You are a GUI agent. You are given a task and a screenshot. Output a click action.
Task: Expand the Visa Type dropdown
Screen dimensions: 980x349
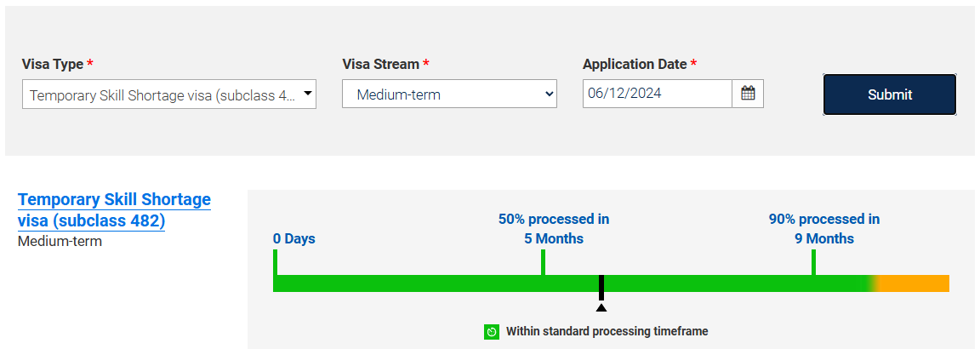tap(169, 94)
